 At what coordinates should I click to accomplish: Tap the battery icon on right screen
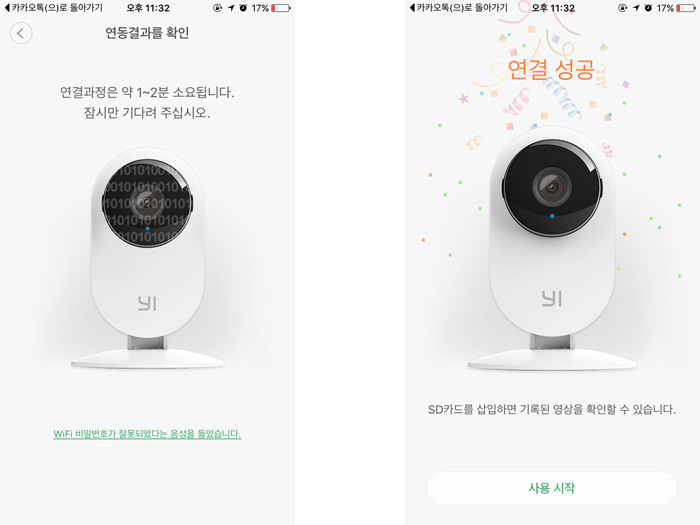point(686,8)
